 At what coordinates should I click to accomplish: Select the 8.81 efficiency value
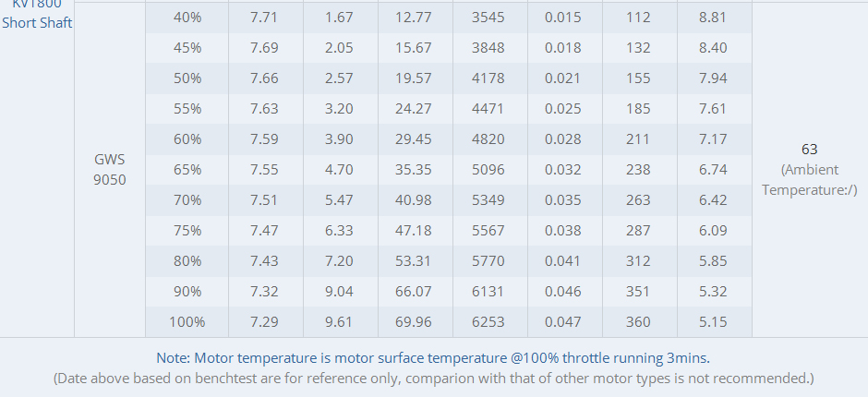713,18
